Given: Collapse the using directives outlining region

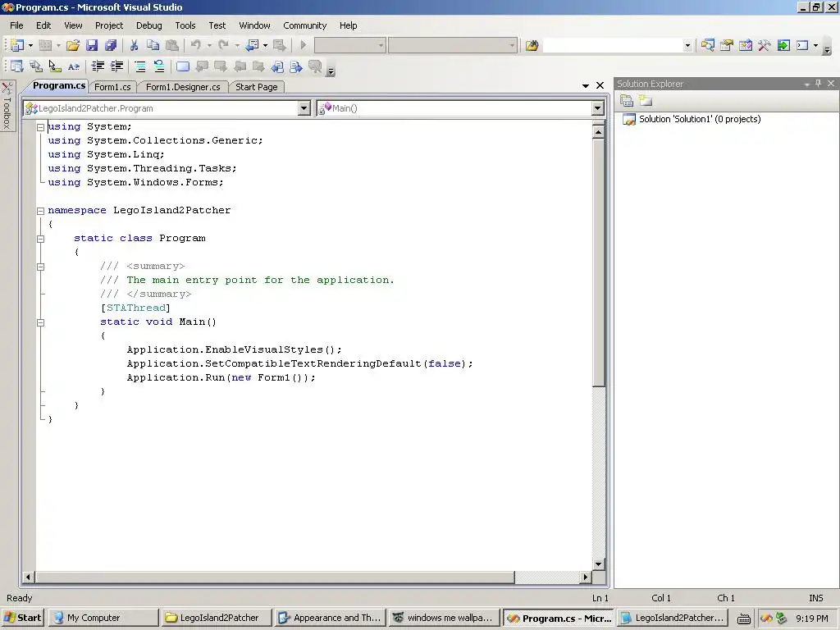Looking at the screenshot, I should (40, 127).
